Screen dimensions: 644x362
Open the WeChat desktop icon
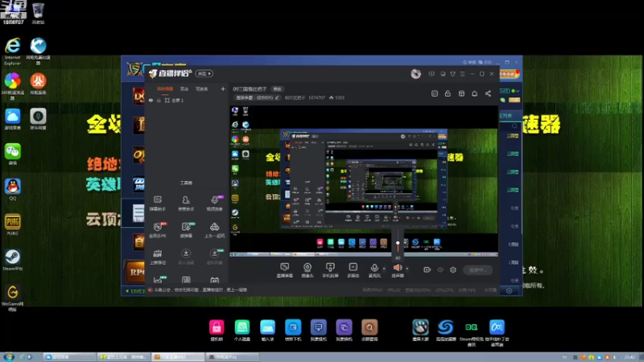(12, 154)
